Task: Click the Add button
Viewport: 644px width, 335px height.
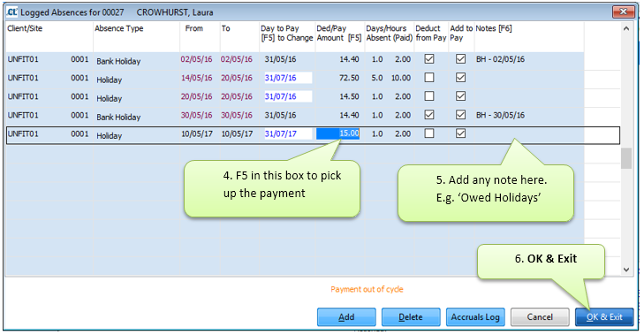Action: [346, 317]
